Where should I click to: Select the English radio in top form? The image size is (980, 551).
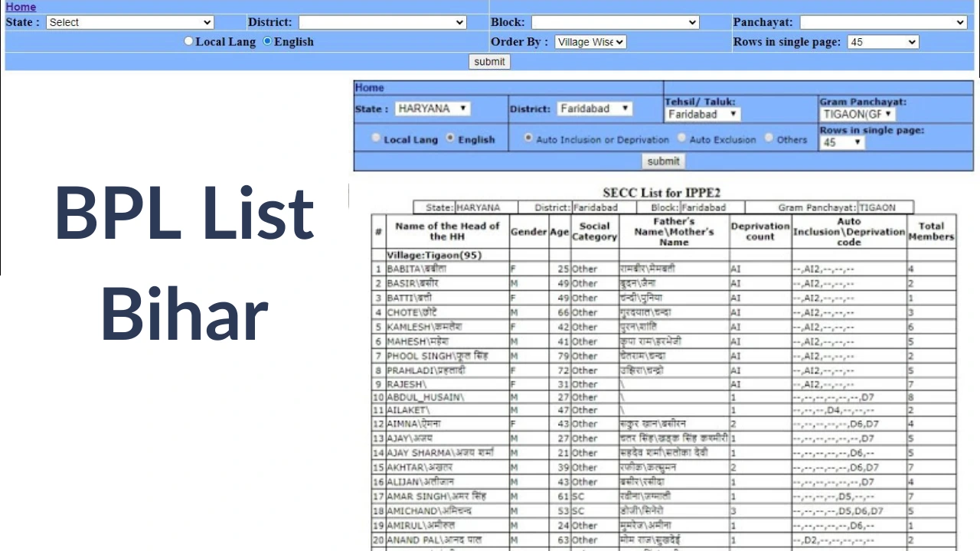[267, 41]
